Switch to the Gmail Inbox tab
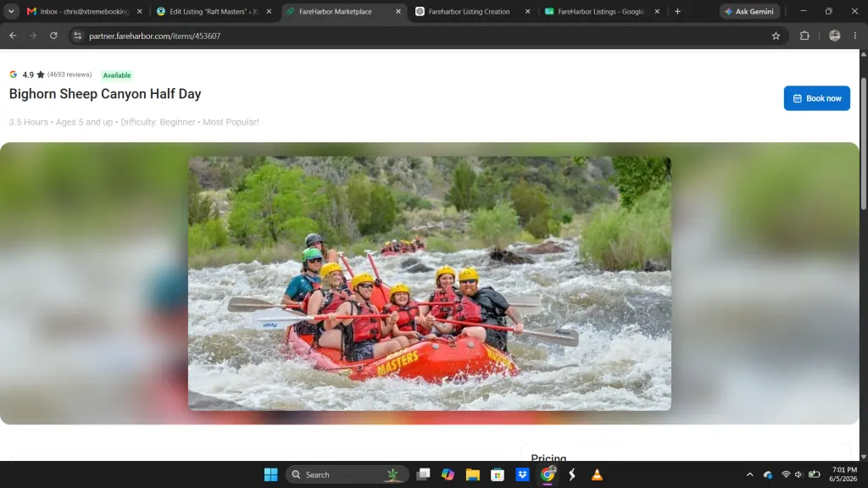The height and width of the screenshot is (488, 868). click(x=84, y=11)
